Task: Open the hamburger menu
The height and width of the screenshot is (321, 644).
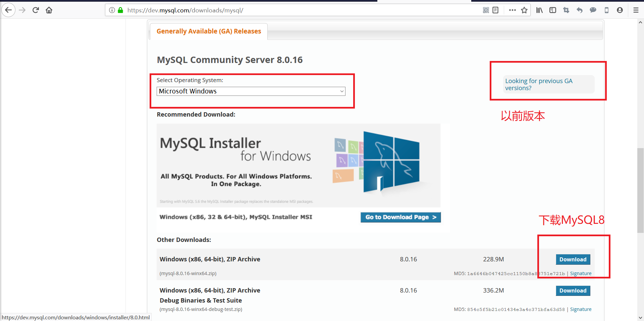Action: 636,10
